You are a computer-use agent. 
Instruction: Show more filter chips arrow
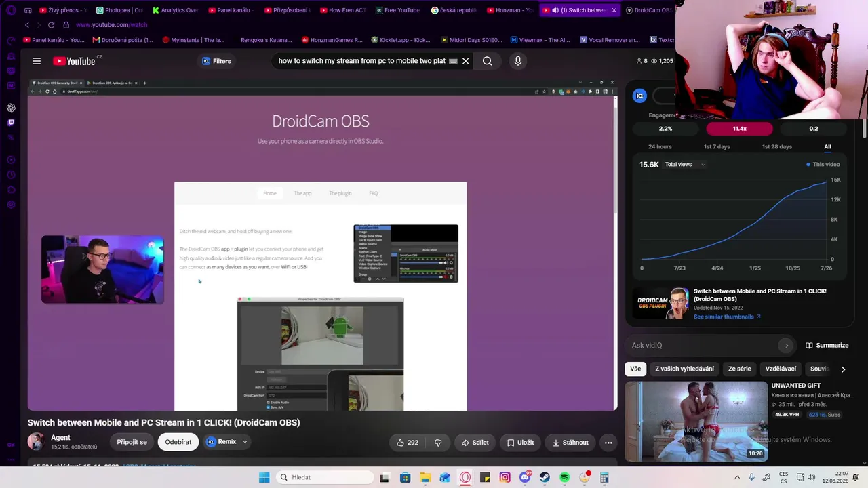pos(843,369)
